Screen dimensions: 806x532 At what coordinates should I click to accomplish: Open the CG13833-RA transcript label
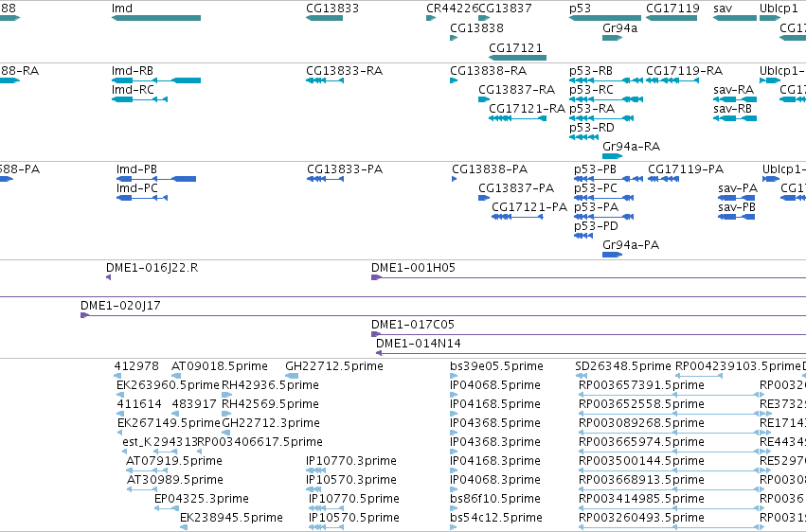(x=344, y=71)
